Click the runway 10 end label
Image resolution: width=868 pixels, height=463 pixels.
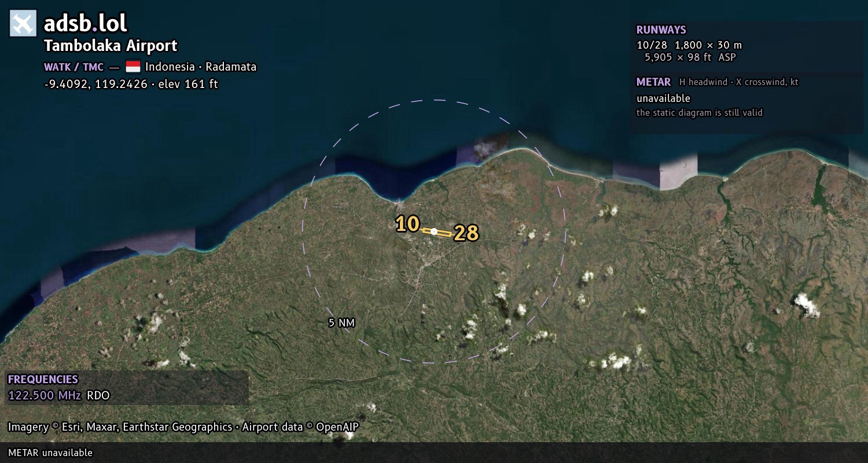(407, 224)
